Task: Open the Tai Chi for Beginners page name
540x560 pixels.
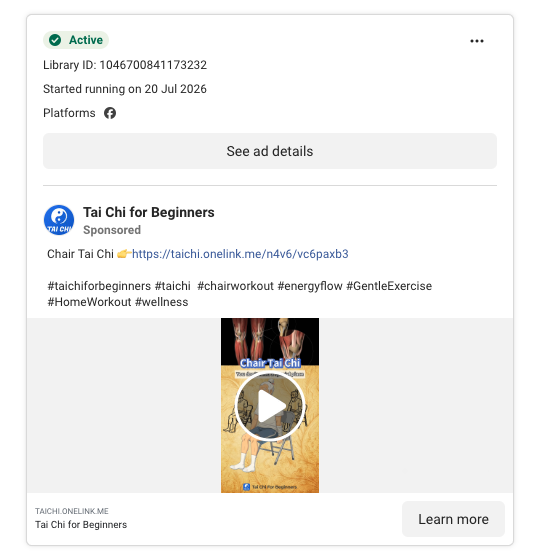Action: [149, 212]
